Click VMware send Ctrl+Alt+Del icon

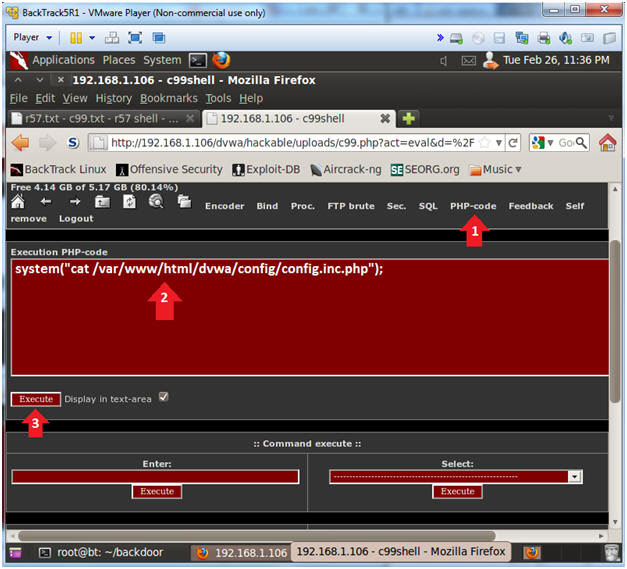click(112, 38)
